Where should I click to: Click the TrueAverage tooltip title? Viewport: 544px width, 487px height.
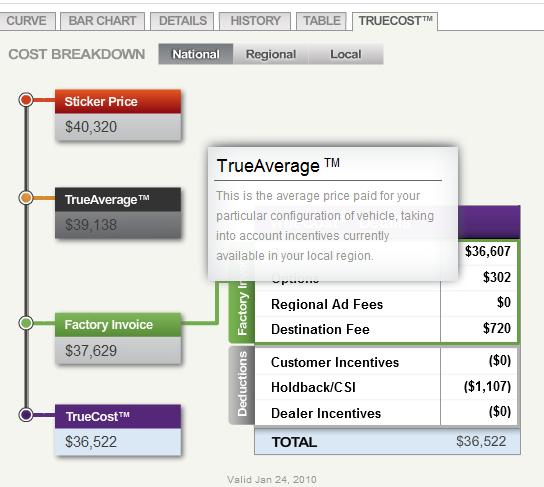tap(278, 165)
